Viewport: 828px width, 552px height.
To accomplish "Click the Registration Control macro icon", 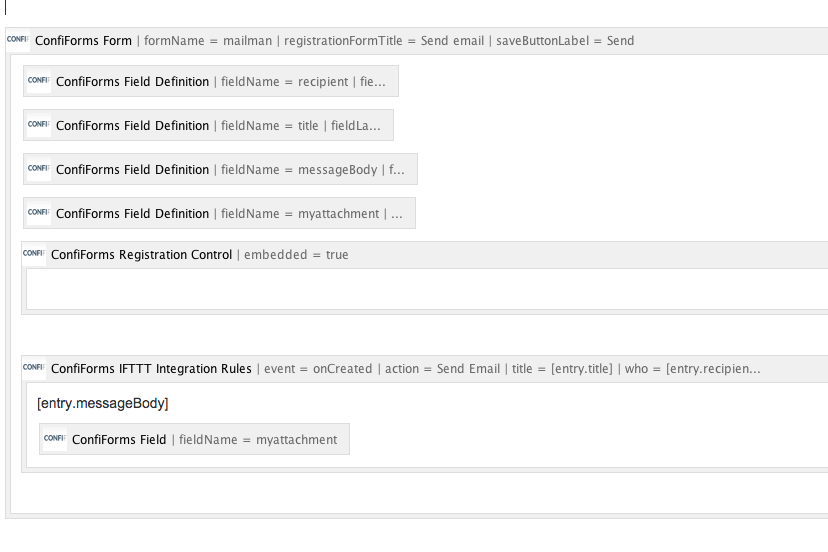I will point(33,254).
